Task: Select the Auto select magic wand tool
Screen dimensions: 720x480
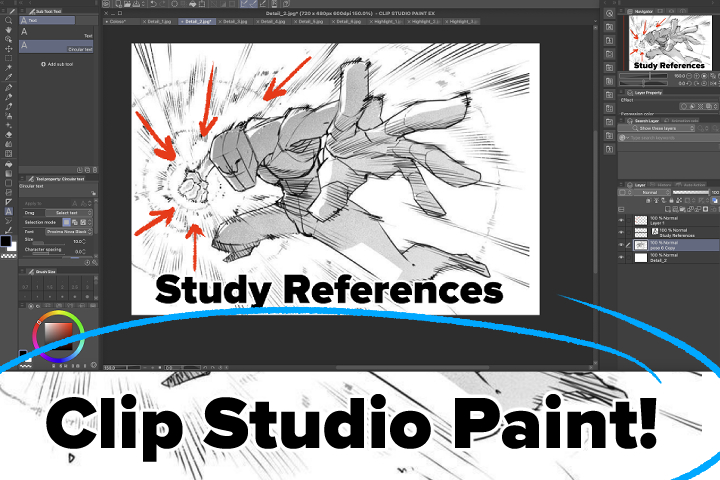Action: (8, 68)
